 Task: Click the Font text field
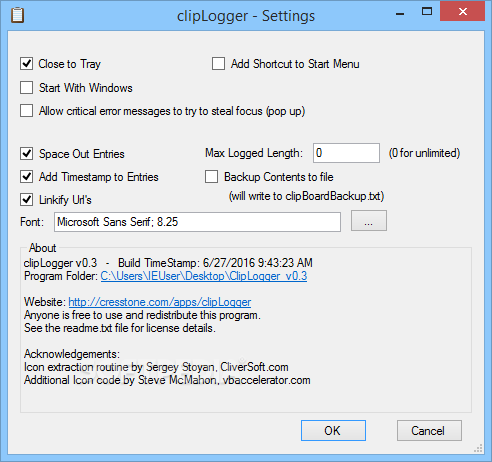pyautogui.click(x=197, y=222)
